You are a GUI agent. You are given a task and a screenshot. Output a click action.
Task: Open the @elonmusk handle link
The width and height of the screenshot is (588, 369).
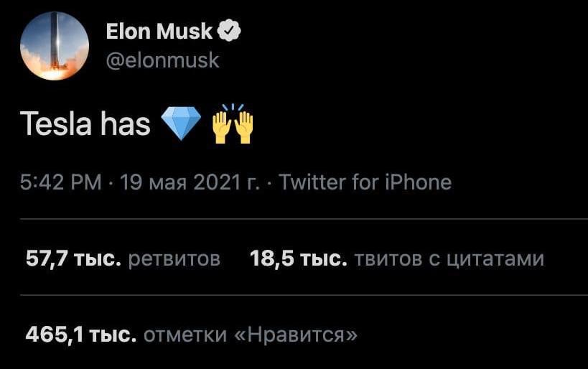[x=162, y=60]
